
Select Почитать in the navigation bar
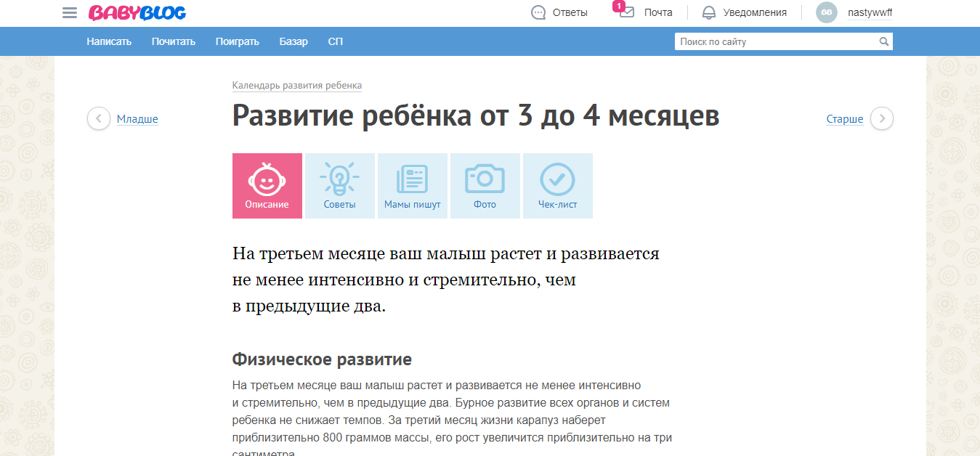click(173, 41)
